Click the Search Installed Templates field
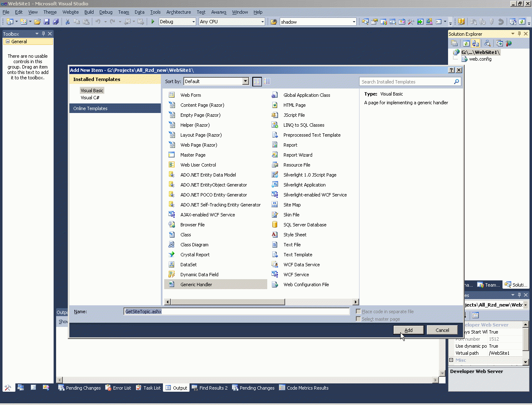The width and height of the screenshot is (532, 405). (x=410, y=82)
